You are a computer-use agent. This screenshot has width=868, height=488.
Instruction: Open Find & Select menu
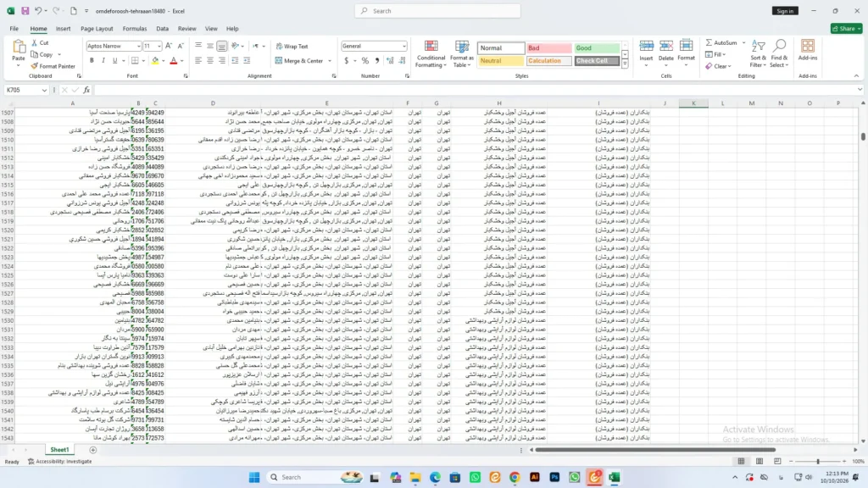tap(779, 53)
